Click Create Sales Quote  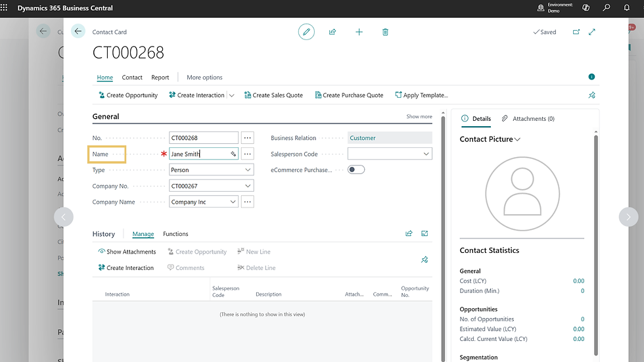click(273, 95)
